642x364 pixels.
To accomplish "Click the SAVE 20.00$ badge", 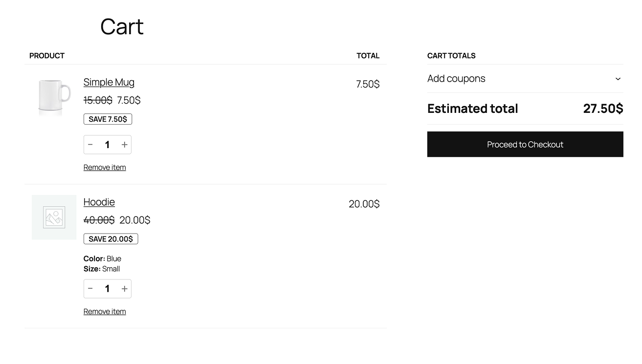I will (111, 238).
